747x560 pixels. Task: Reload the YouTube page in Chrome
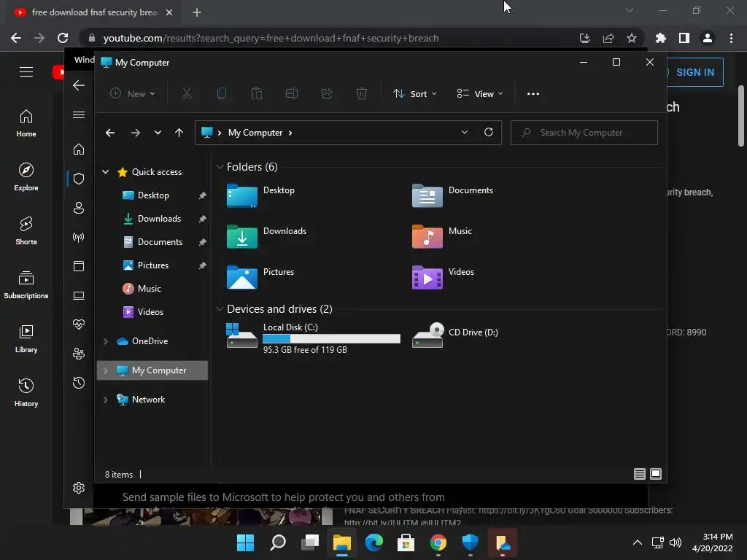click(x=63, y=38)
